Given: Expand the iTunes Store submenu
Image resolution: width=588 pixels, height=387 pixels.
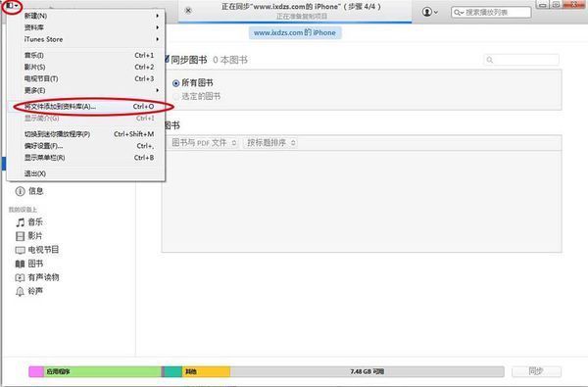Looking at the screenshot, I should point(85,39).
